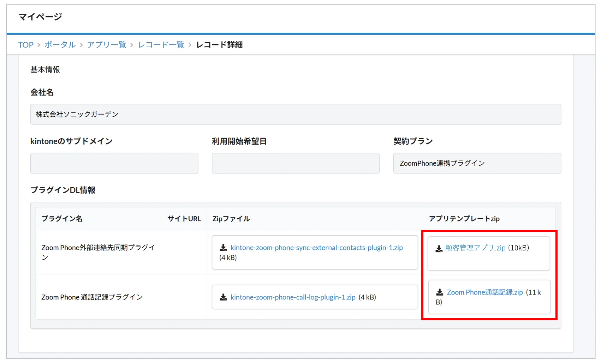Viewport: 601px width, 364px height.
Task: Click the 契約プラン field showing ZoomPhone連携プラグイン
Action: pos(477,163)
